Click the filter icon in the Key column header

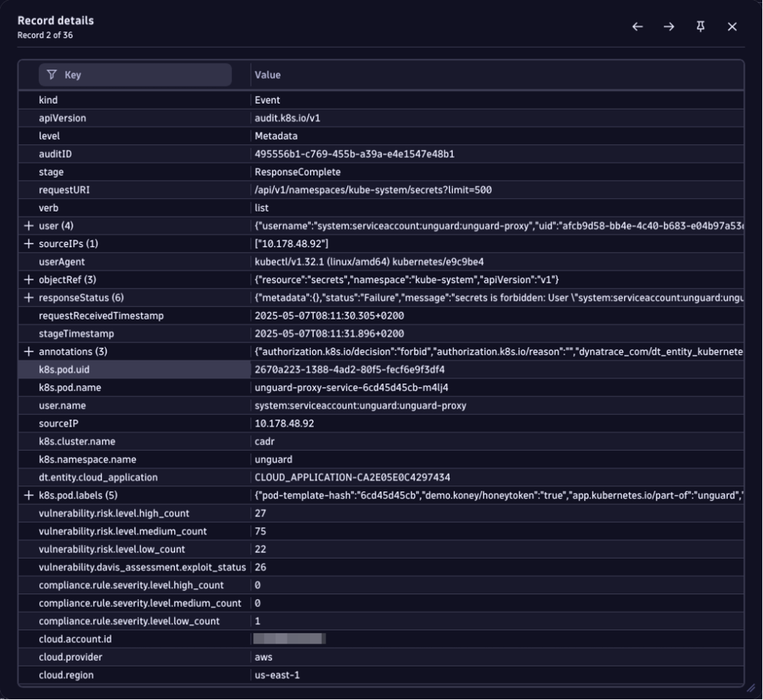click(x=51, y=74)
